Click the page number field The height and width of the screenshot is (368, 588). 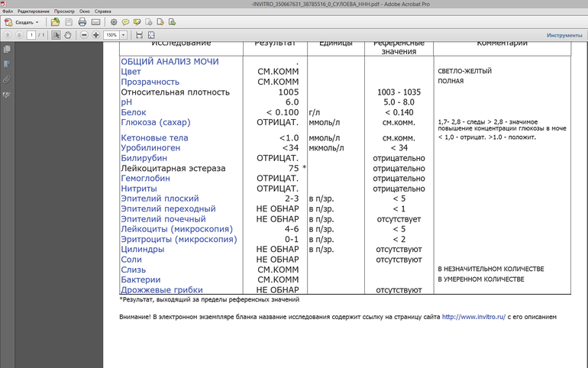click(31, 35)
